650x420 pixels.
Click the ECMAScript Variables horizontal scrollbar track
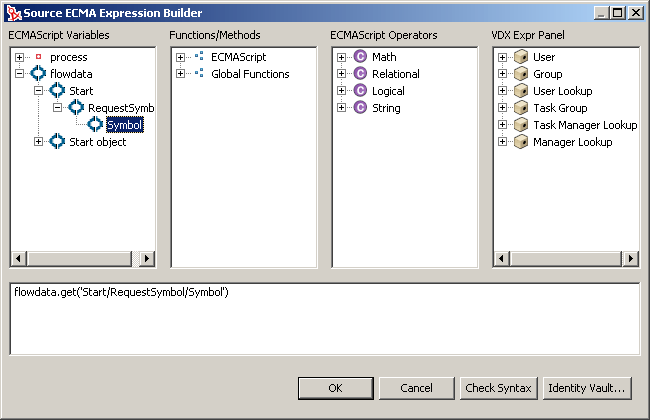tap(135, 259)
